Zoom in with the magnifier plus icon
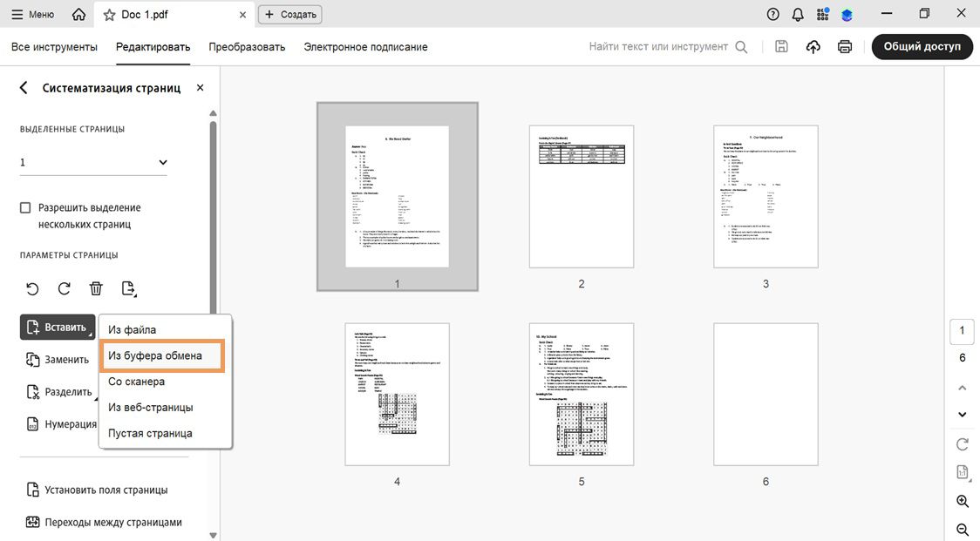This screenshot has height=541, width=980. (x=963, y=501)
